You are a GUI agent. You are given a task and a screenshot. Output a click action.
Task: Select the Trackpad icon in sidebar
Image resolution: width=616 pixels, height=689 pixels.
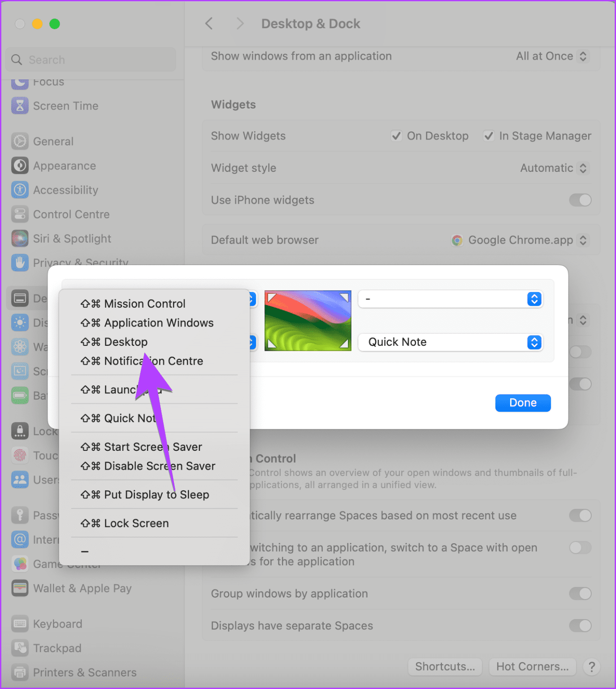20,648
